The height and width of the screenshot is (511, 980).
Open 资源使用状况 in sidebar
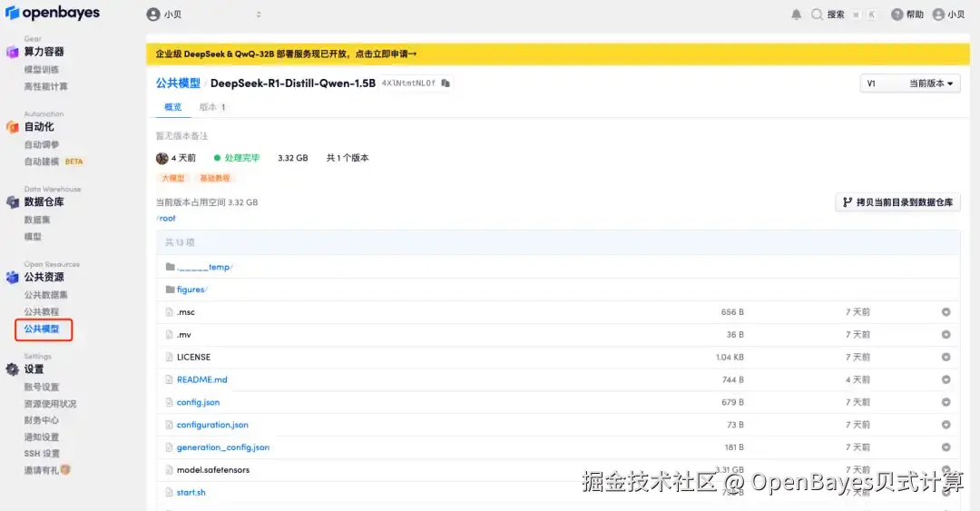coord(50,404)
